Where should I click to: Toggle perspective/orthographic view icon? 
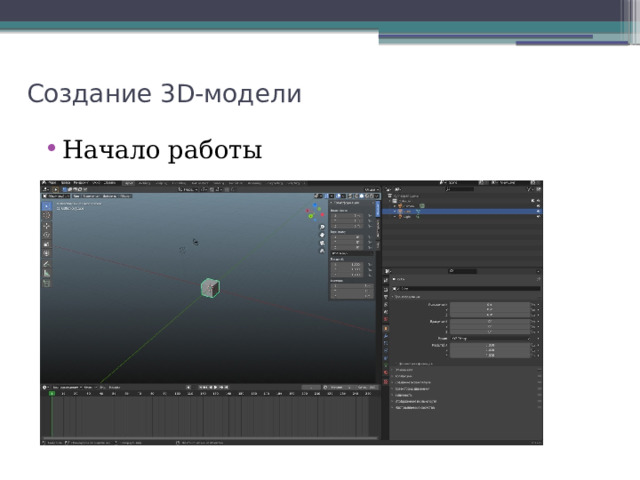(x=322, y=251)
